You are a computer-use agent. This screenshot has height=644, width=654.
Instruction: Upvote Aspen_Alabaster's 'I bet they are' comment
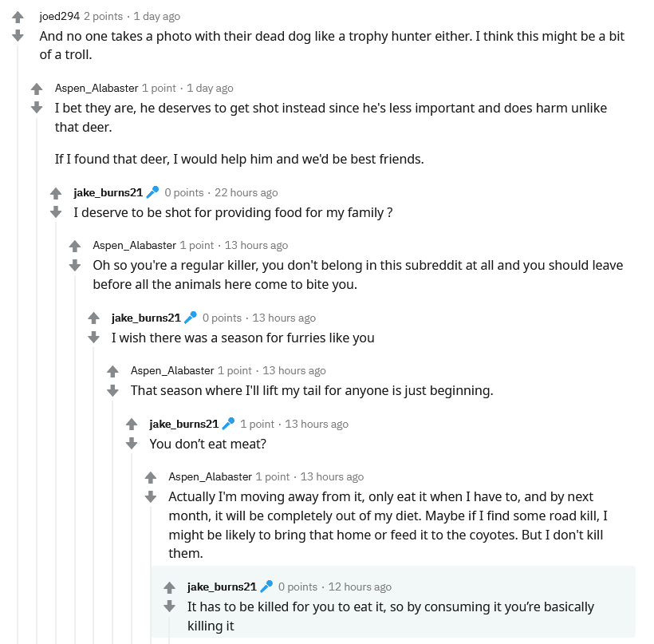(37, 89)
